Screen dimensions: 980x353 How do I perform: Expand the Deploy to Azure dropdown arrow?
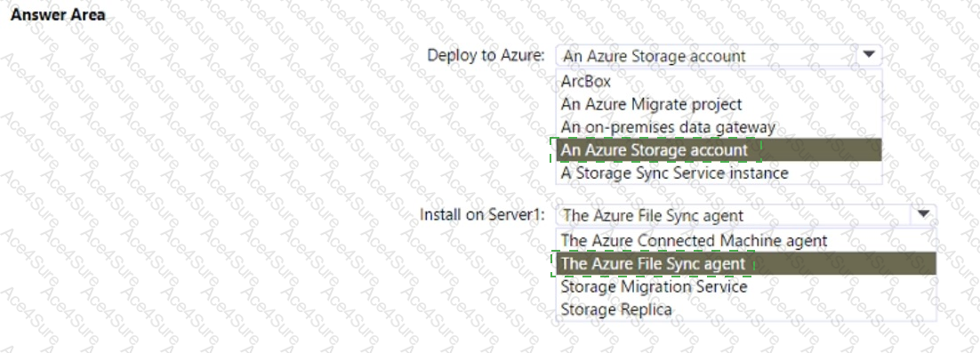(x=869, y=54)
